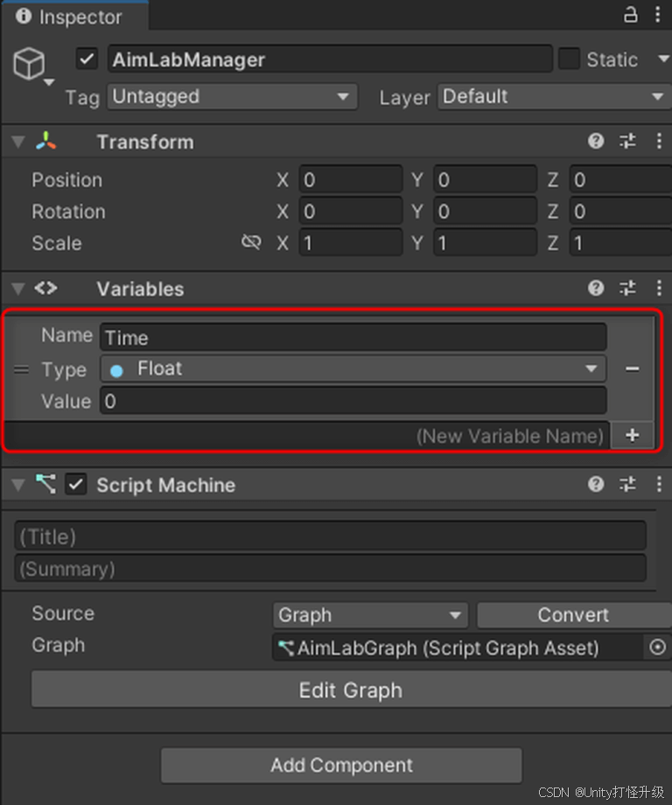This screenshot has width=672, height=805.
Task: Grab the Time variable reorder handle
Action: point(21,369)
